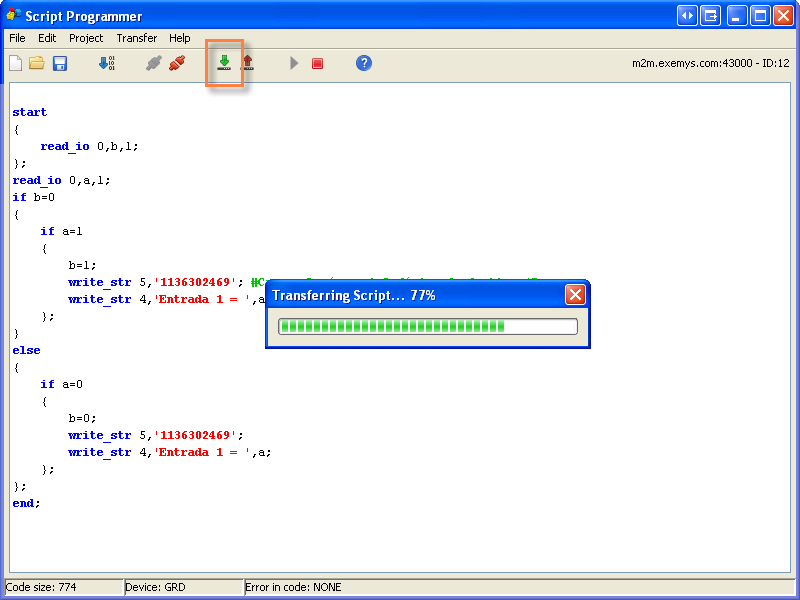Click the compile script icon with blue arrow
This screenshot has width=800, height=600.
coord(106,63)
